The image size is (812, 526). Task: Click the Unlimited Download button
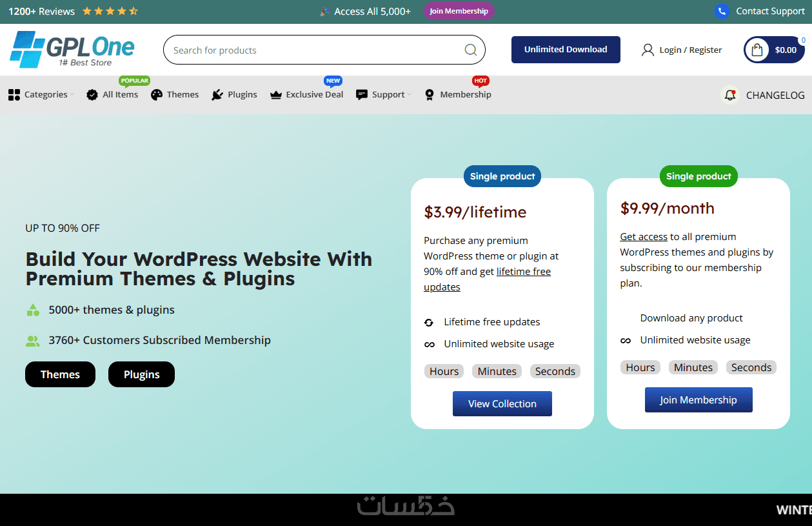[x=566, y=50]
